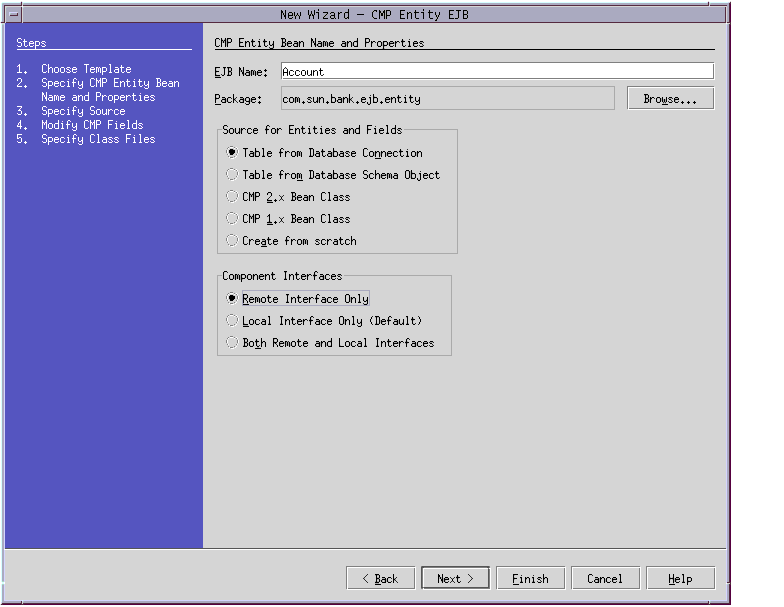This screenshot has width=784, height=607.
Task: Open the window menu icon in title bar
Action: [x=14, y=14]
